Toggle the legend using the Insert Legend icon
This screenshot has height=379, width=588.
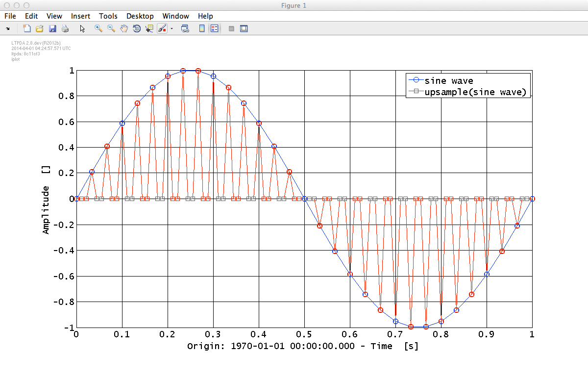tap(214, 28)
